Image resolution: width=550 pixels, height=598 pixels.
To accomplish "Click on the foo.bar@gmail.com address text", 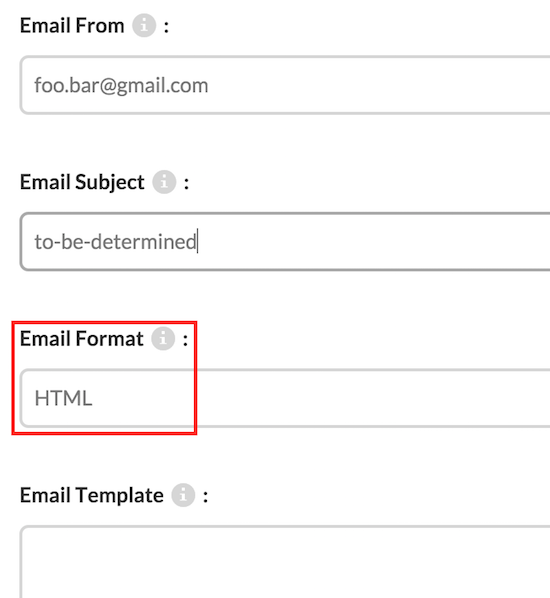I will pyautogui.click(x=121, y=85).
